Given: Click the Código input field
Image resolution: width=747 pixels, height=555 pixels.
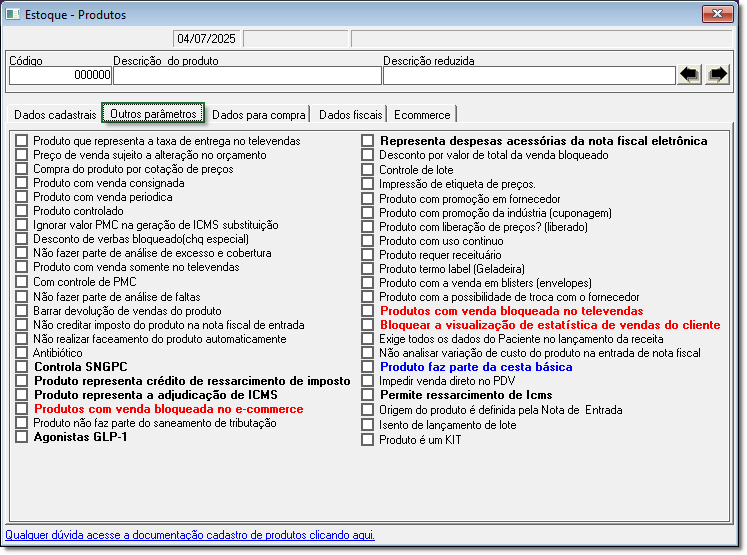Looking at the screenshot, I should (60, 75).
